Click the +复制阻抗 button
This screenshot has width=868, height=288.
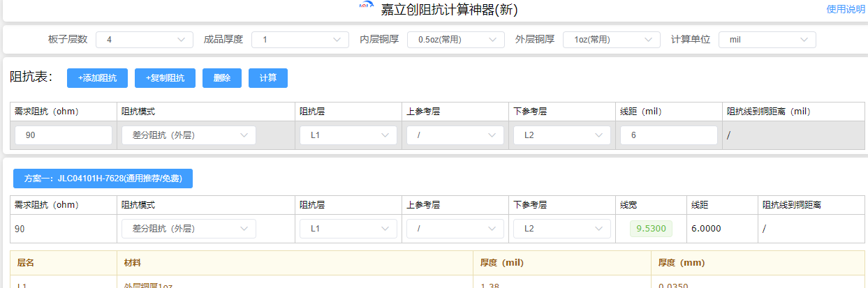[165, 78]
